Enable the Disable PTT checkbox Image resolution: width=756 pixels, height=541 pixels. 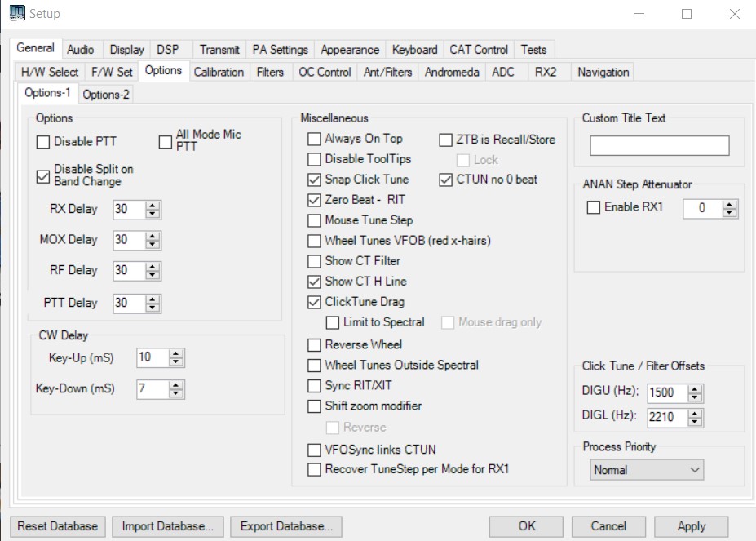[43, 143]
